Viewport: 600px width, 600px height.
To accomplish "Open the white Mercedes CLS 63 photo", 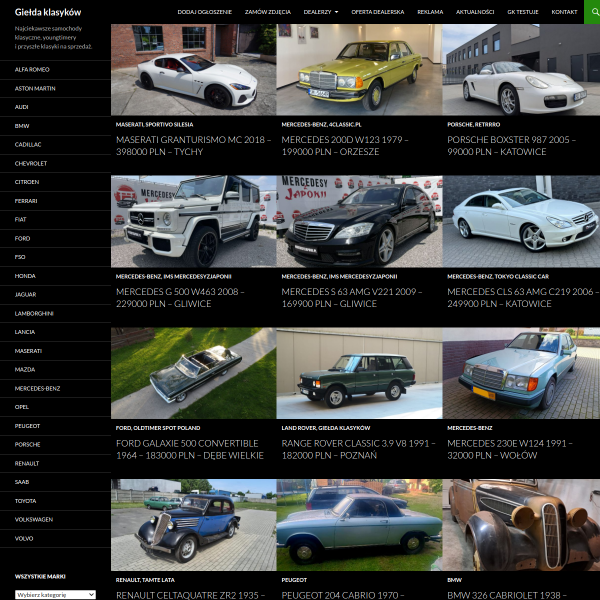I will 521,222.
